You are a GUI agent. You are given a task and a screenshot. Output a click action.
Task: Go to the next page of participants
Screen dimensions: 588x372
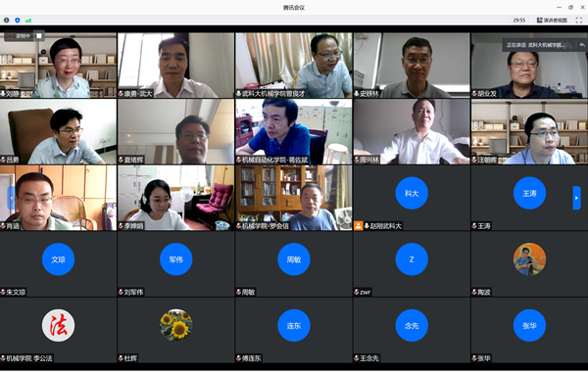click(x=577, y=198)
